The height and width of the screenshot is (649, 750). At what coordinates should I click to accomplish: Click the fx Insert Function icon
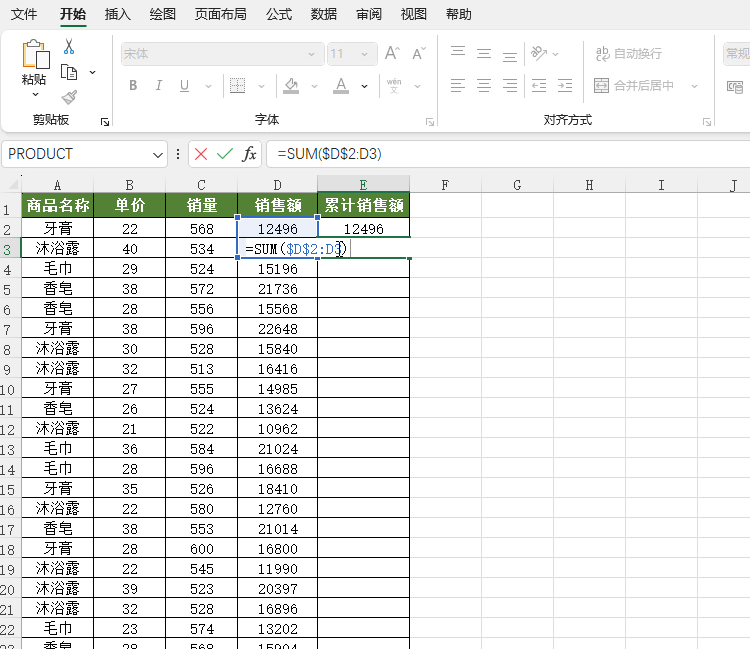249,154
